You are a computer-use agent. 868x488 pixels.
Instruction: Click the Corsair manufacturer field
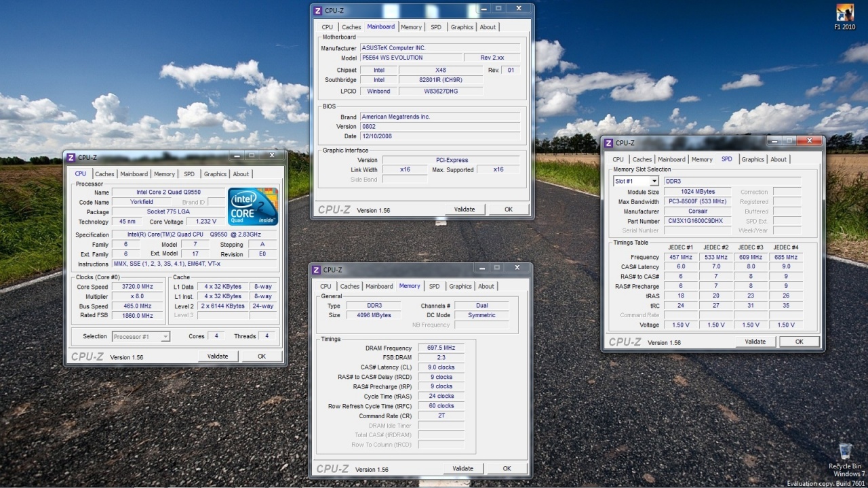point(698,211)
